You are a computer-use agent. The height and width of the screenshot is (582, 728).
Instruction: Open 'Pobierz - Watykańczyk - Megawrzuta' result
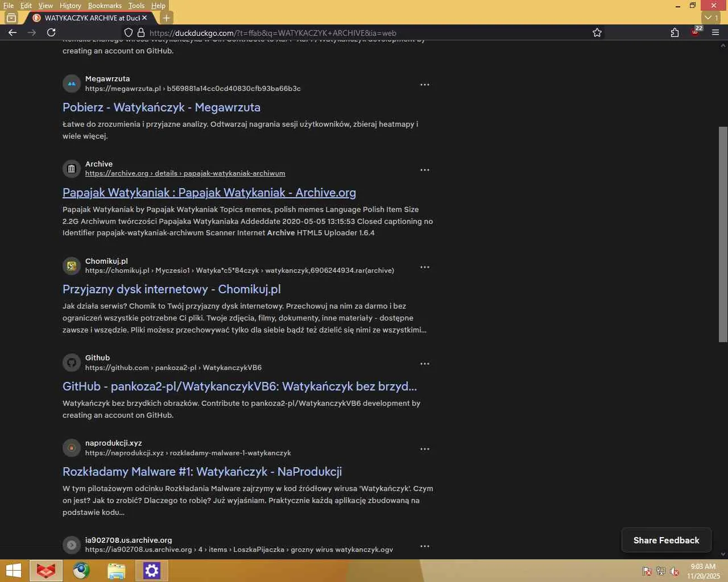click(162, 107)
